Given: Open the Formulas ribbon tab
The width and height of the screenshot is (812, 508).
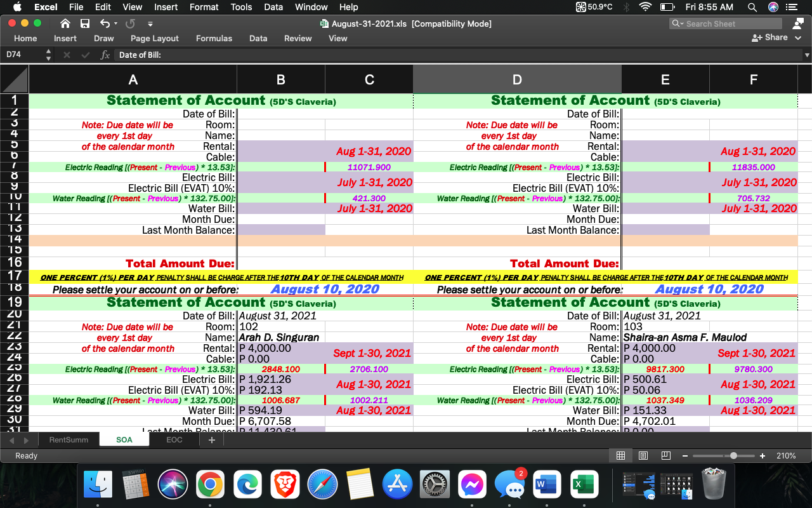Looking at the screenshot, I should pos(214,38).
